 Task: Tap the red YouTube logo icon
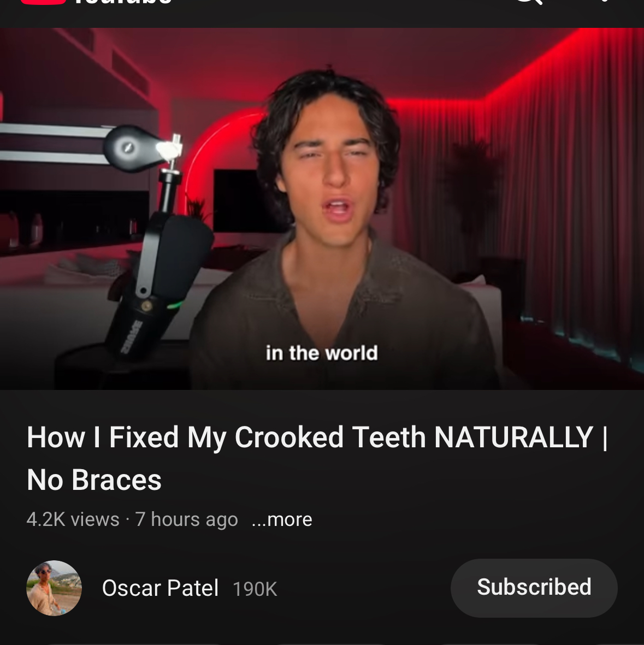[x=44, y=2]
